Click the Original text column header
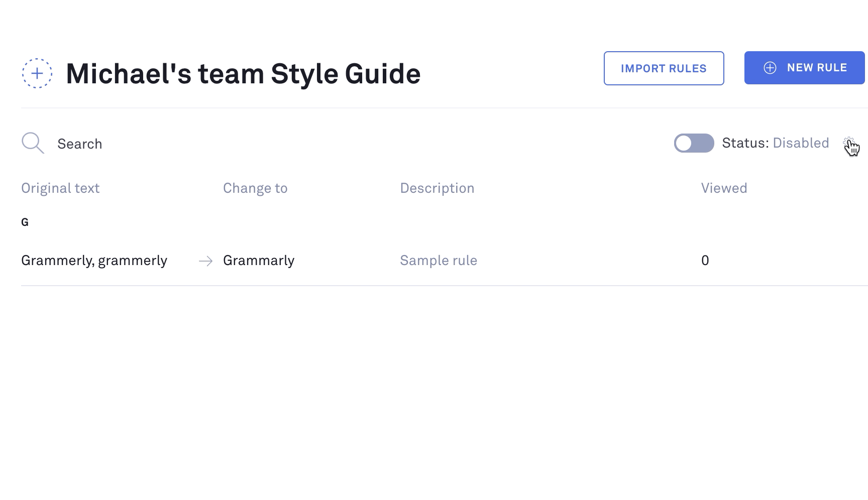 click(x=60, y=188)
